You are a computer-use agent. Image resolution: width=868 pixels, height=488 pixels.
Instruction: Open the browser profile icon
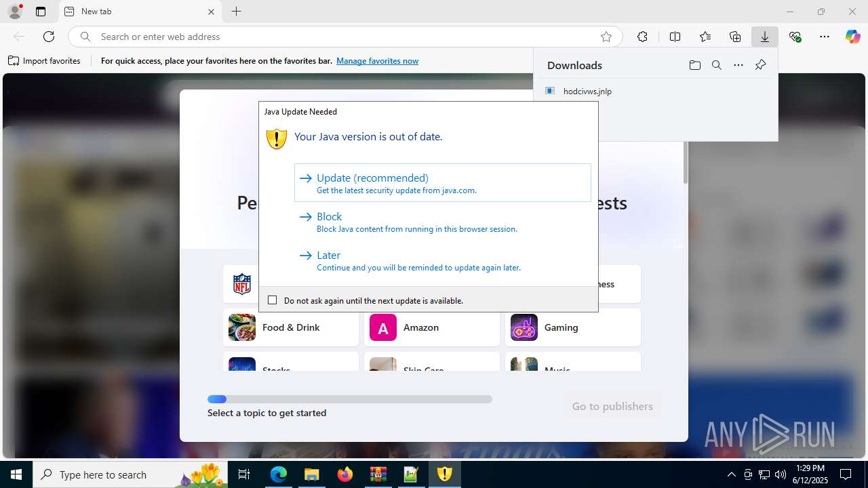[14, 12]
